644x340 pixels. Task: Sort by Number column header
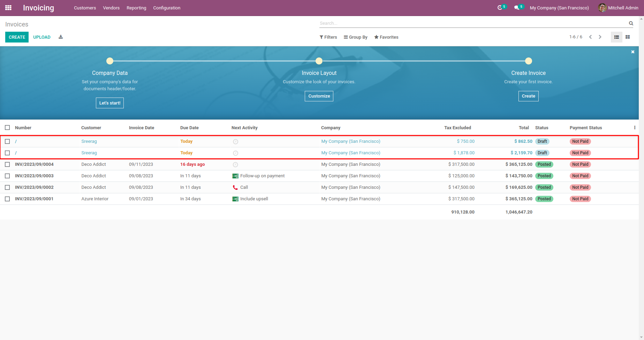[23, 128]
